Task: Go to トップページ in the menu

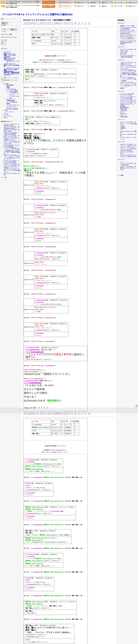Action: coord(7,51)
